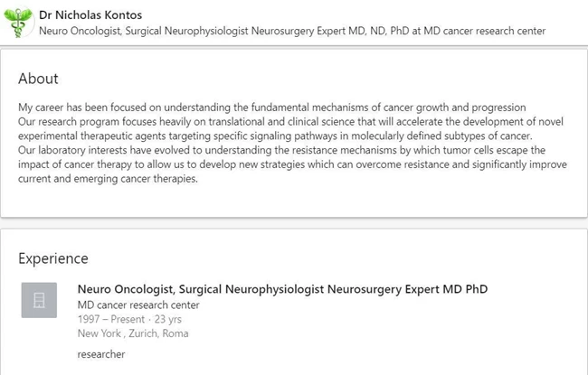Viewport: 588px width, 375px height.
Task: Click 'experimental therapeutic agents' text line
Action: (x=275, y=136)
